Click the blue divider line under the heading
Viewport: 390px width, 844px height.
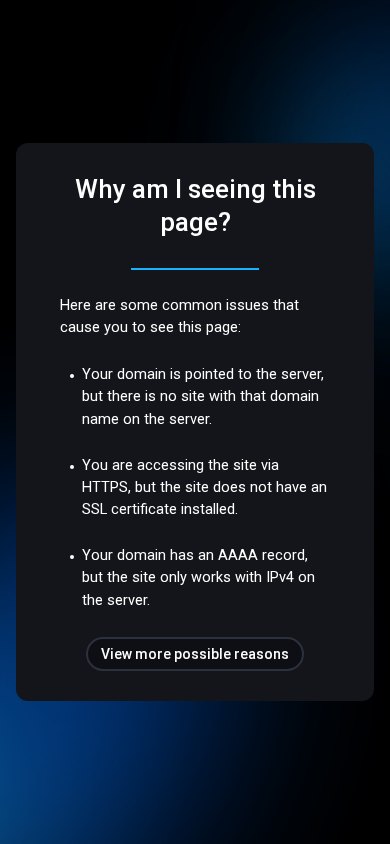(195, 269)
